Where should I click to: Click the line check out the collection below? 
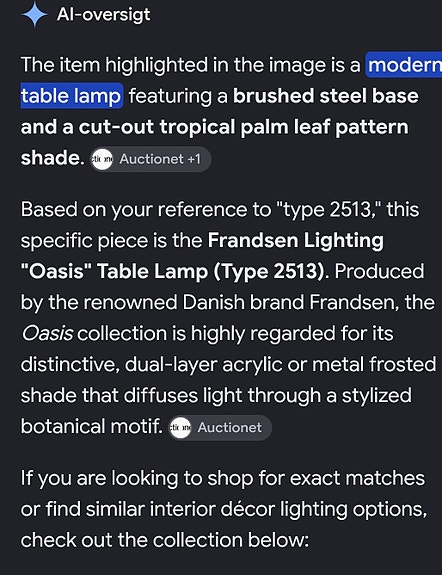tap(165, 541)
